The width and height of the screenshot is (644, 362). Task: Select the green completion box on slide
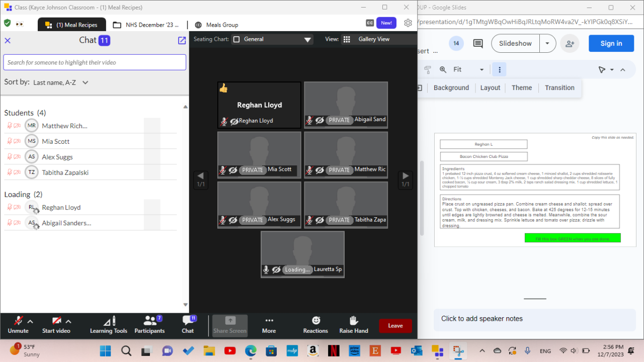tap(573, 238)
